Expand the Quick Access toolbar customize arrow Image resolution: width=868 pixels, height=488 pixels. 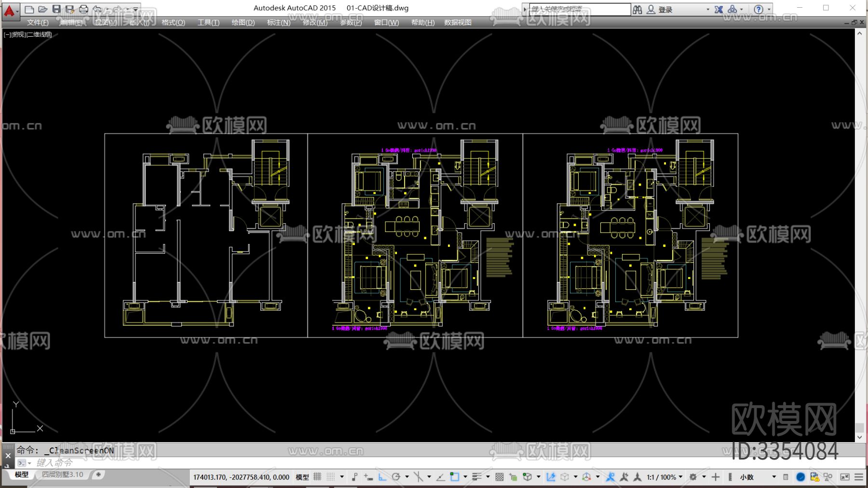136,9
